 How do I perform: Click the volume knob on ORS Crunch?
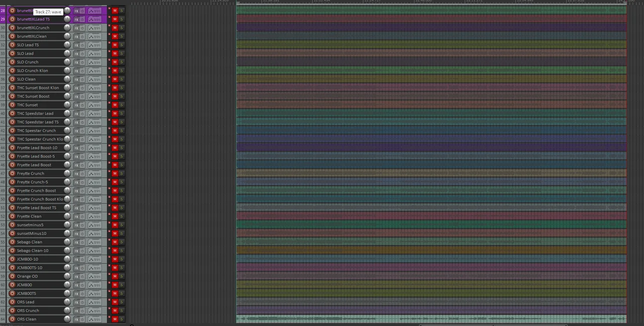[x=67, y=310]
